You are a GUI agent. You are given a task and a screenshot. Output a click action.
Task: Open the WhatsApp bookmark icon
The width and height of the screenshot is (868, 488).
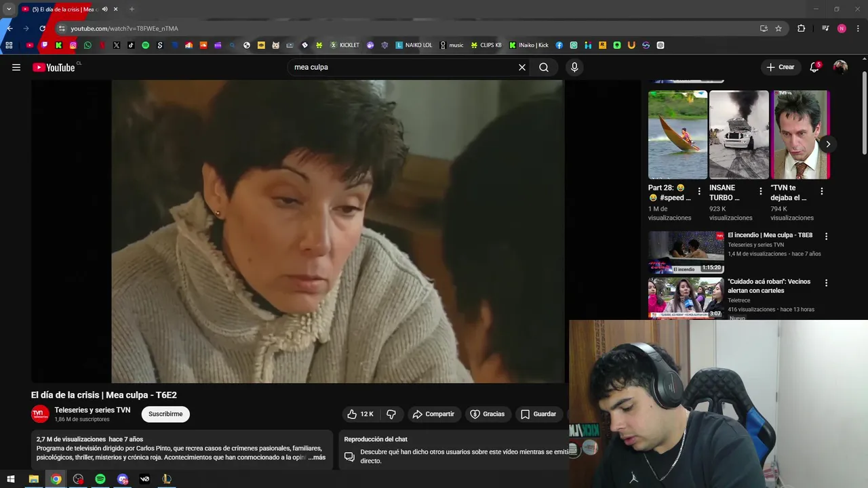point(87,45)
